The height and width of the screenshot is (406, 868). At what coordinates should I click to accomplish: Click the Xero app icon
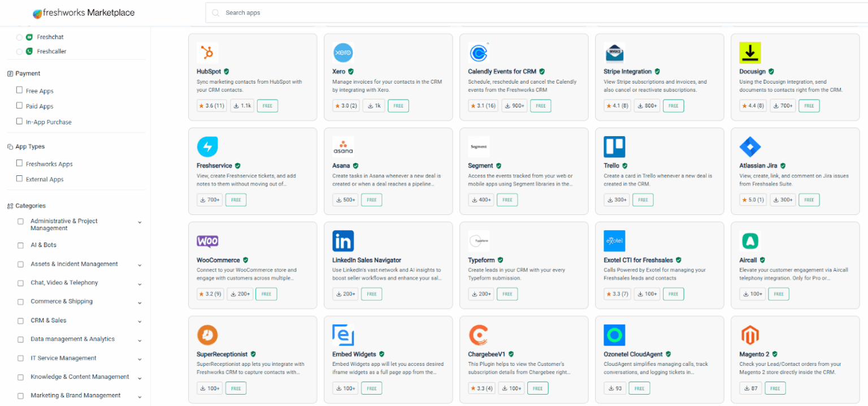point(343,52)
